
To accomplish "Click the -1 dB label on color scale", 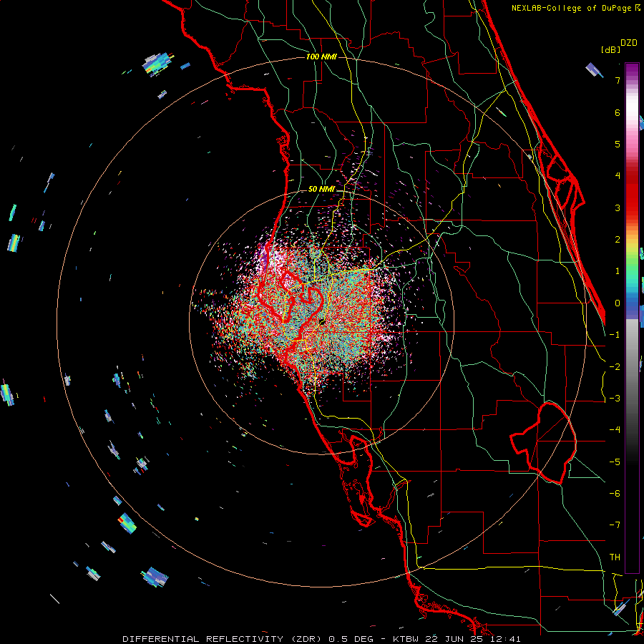I will 615,335.
